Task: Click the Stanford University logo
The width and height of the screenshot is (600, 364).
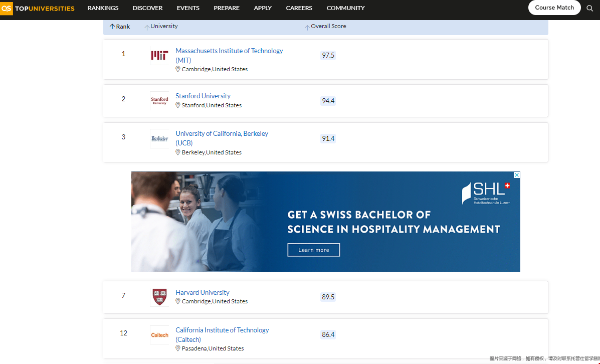Action: tap(159, 101)
